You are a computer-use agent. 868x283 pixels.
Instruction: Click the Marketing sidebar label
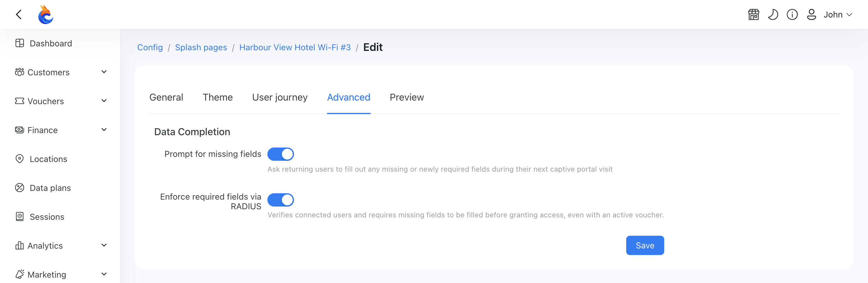(x=47, y=275)
